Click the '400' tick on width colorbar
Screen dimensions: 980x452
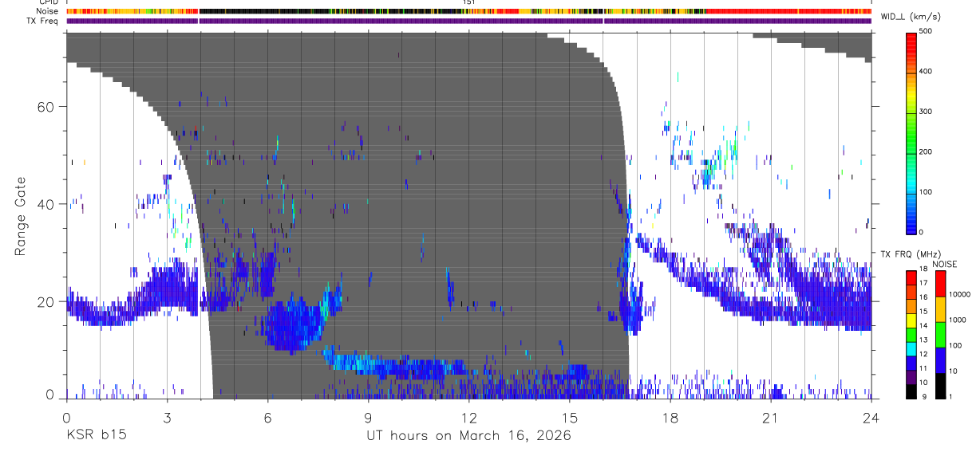click(x=925, y=71)
